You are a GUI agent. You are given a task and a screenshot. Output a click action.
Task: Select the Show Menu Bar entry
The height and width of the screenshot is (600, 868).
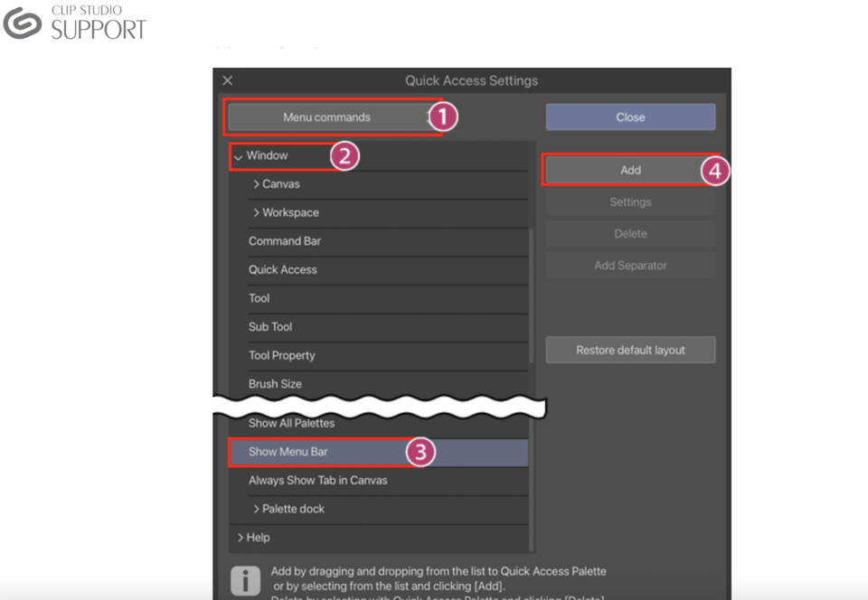click(379, 452)
